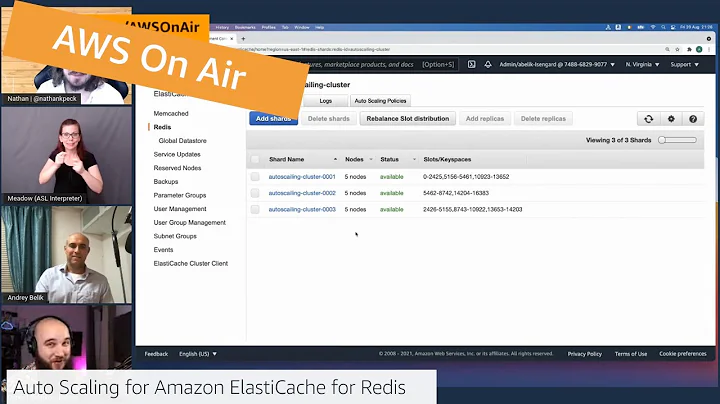Open ElastiCache Cluster Client
Image resolution: width=720 pixels, height=404 pixels.
coord(191,264)
